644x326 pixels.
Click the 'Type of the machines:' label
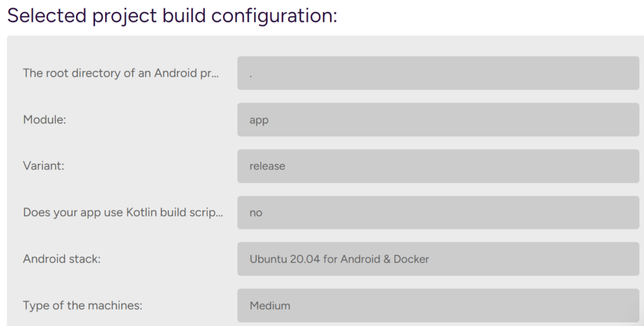[x=82, y=306]
